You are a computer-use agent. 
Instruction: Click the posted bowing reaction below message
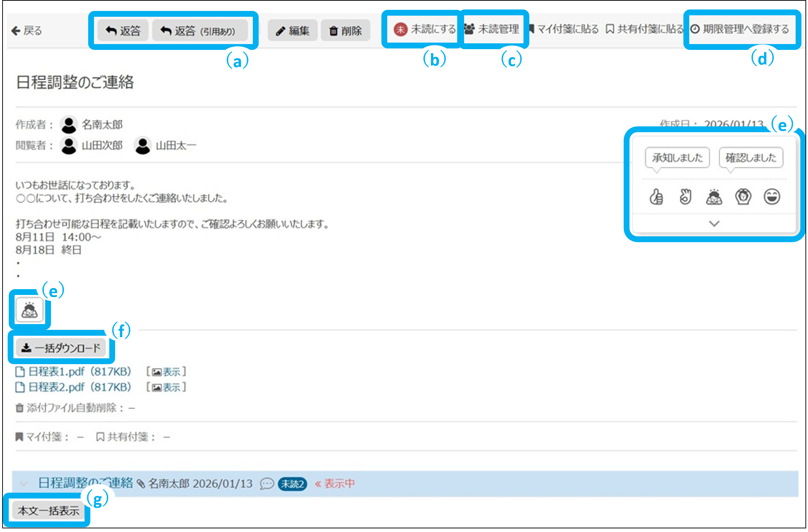30,311
